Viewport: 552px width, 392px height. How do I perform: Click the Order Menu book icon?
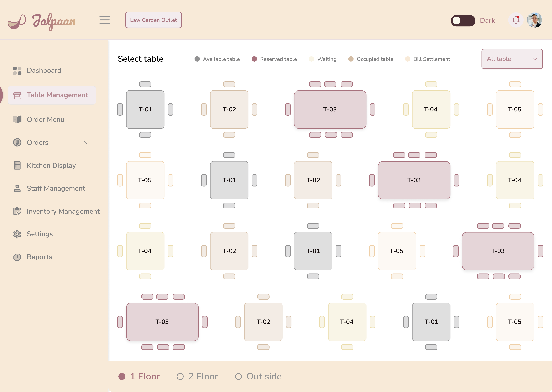17,119
